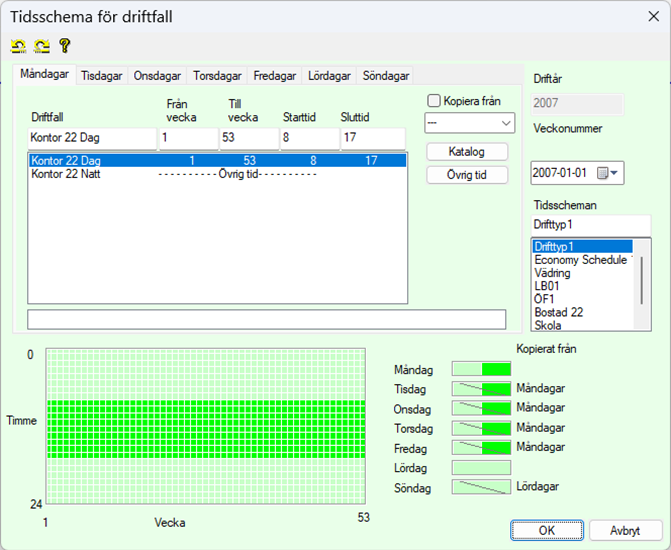Click the Söndag day schedule thumbnail

tap(481, 487)
